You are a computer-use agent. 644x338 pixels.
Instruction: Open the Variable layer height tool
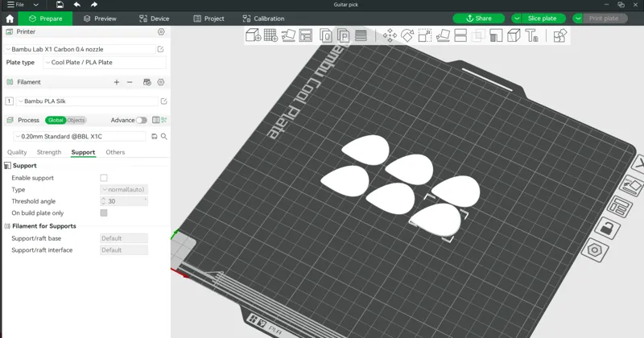click(361, 35)
